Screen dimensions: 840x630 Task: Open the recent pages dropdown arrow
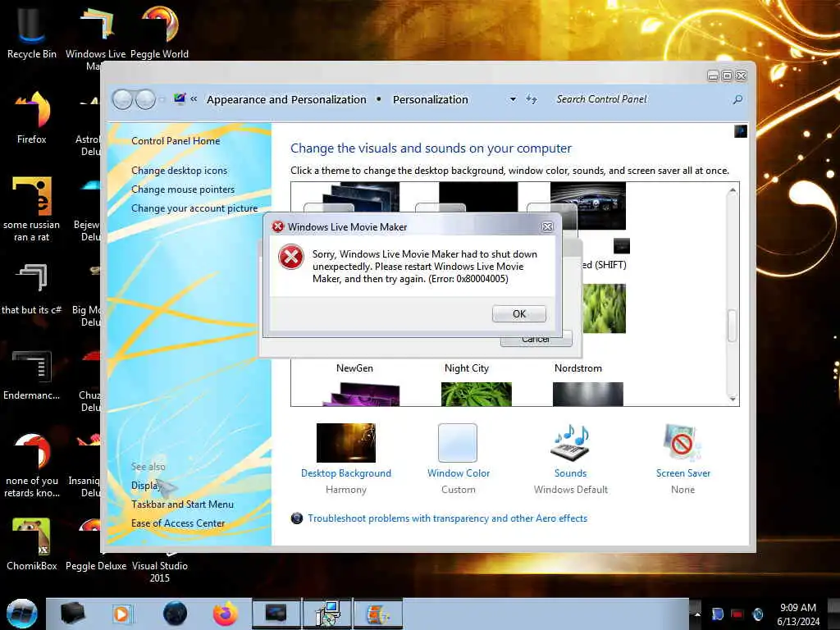click(162, 99)
